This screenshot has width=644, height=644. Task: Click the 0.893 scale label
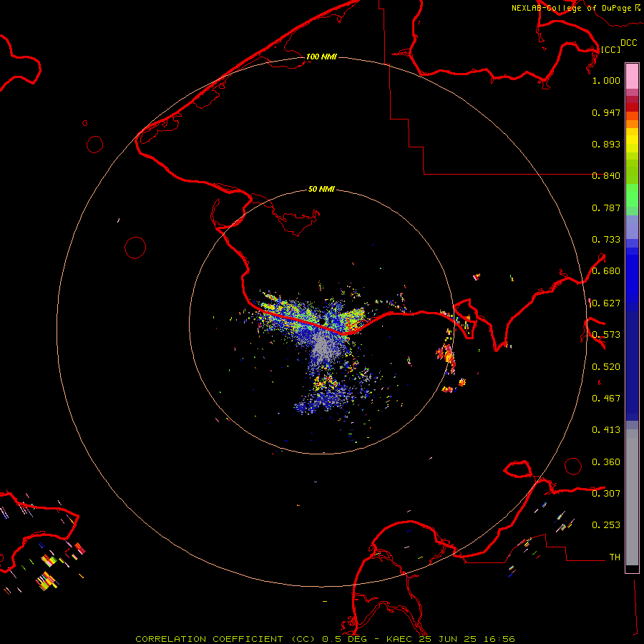[x=606, y=144]
